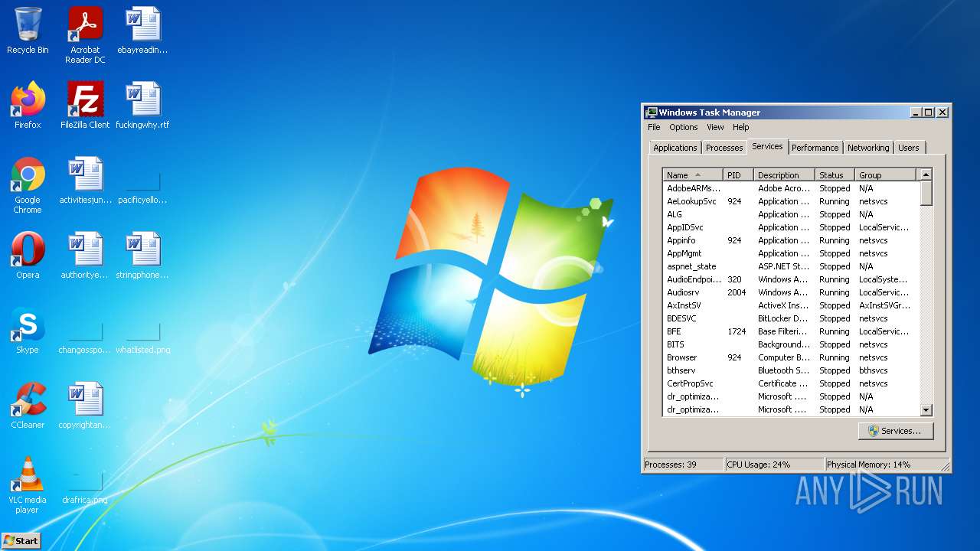Launch CCleaner from the desktop

28,406
